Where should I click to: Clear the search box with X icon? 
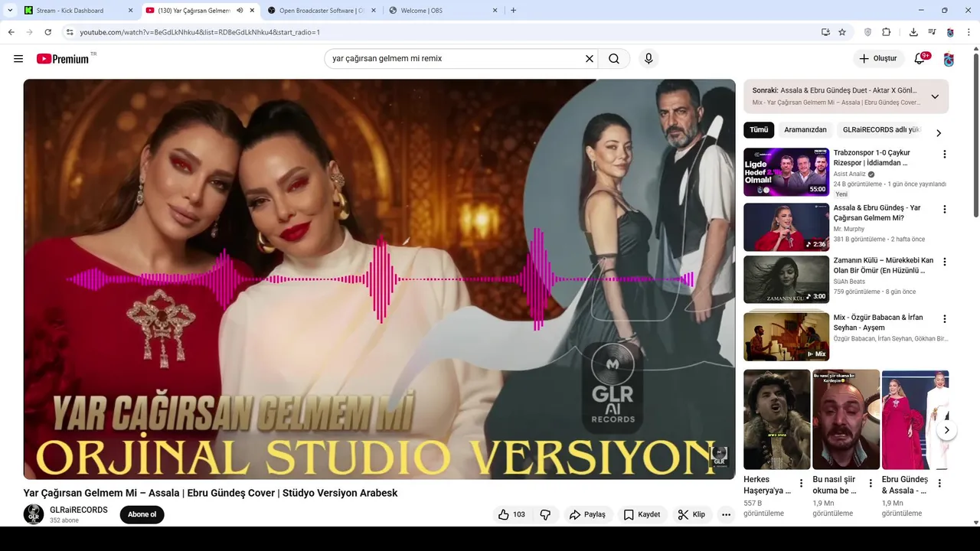tap(590, 59)
